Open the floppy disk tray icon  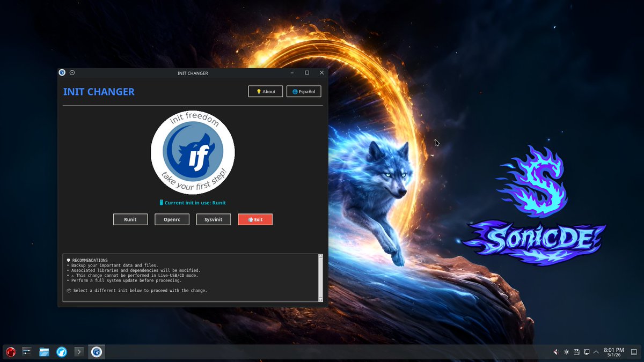pos(576,352)
